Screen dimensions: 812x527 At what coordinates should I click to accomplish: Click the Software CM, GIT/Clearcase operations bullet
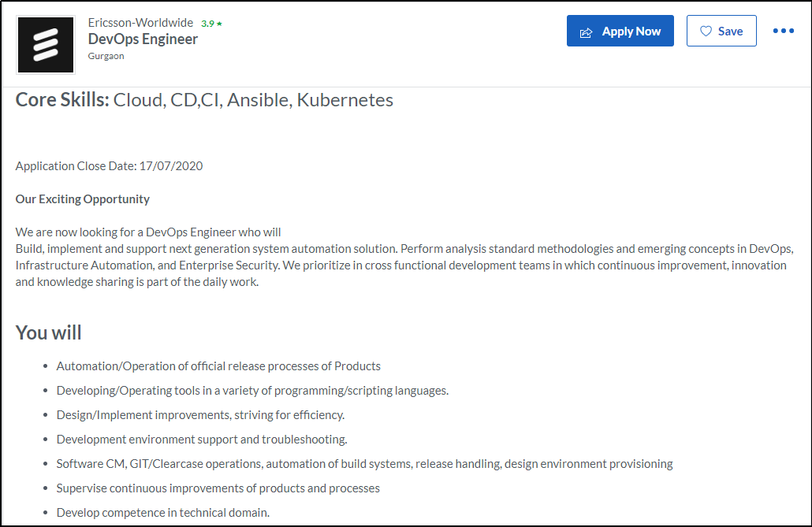point(364,464)
